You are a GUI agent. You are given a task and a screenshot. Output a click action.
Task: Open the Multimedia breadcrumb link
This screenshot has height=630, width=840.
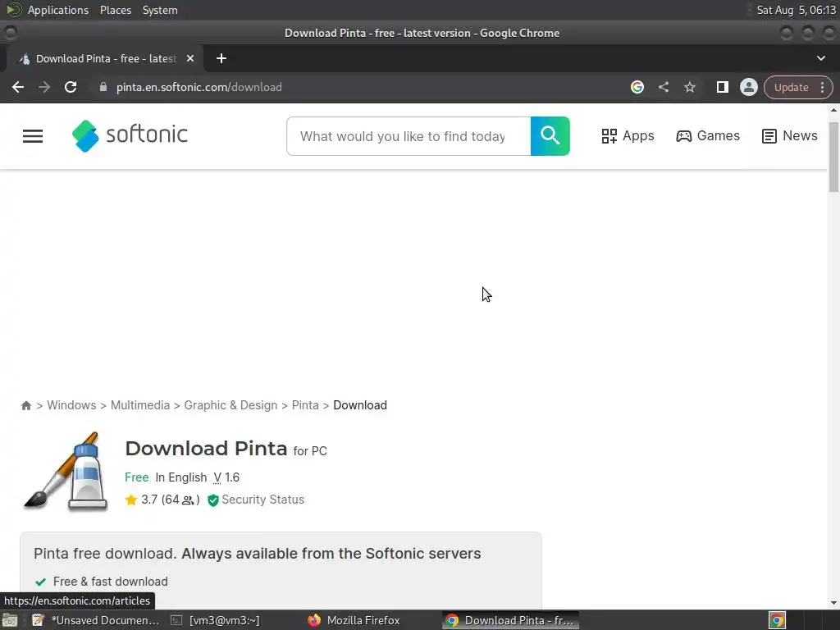[x=139, y=405]
